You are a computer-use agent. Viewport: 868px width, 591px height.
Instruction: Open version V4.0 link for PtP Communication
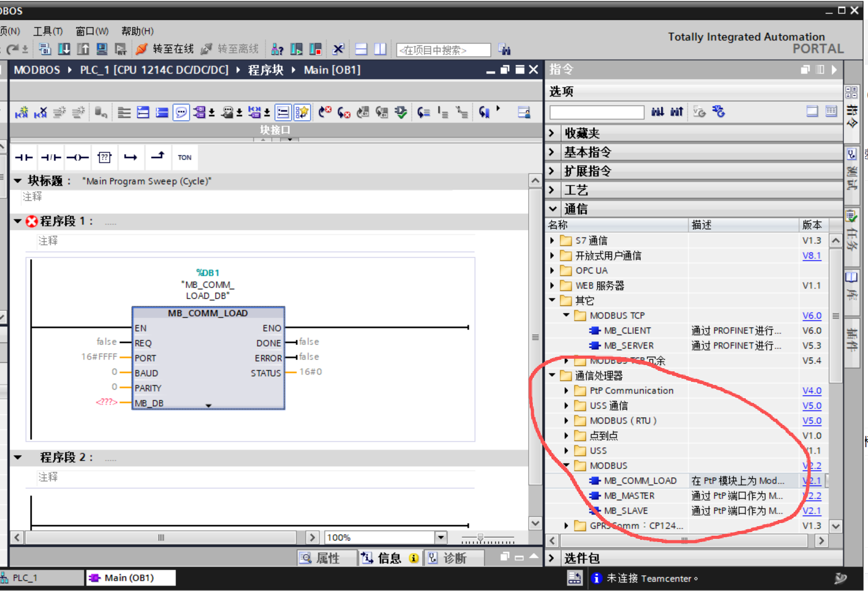pos(812,391)
